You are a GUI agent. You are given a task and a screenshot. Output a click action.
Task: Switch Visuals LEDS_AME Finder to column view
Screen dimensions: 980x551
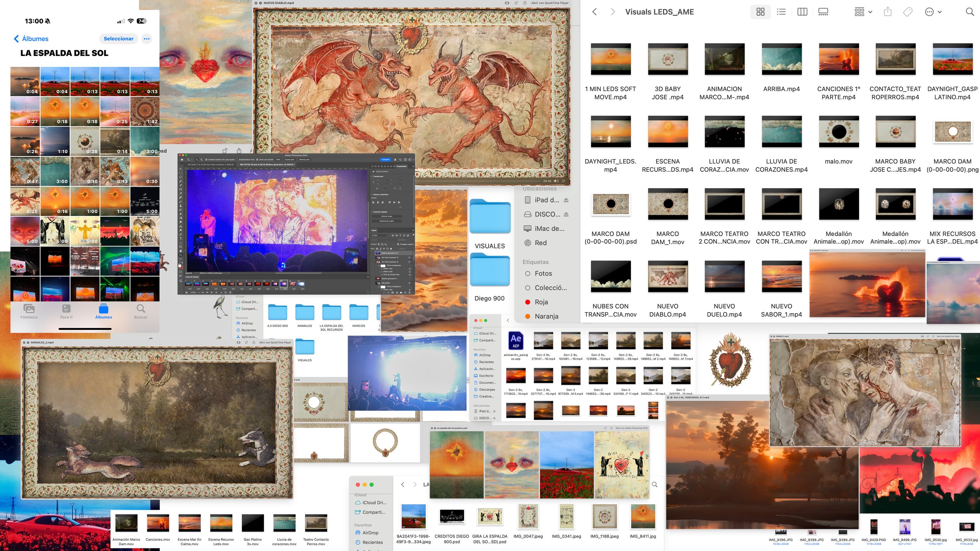[802, 12]
